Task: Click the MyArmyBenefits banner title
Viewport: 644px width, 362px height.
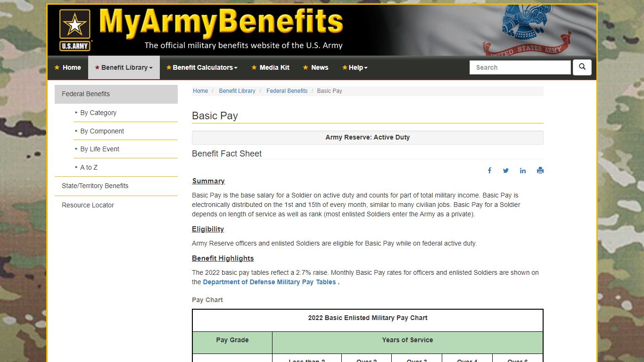Action: coord(221,22)
